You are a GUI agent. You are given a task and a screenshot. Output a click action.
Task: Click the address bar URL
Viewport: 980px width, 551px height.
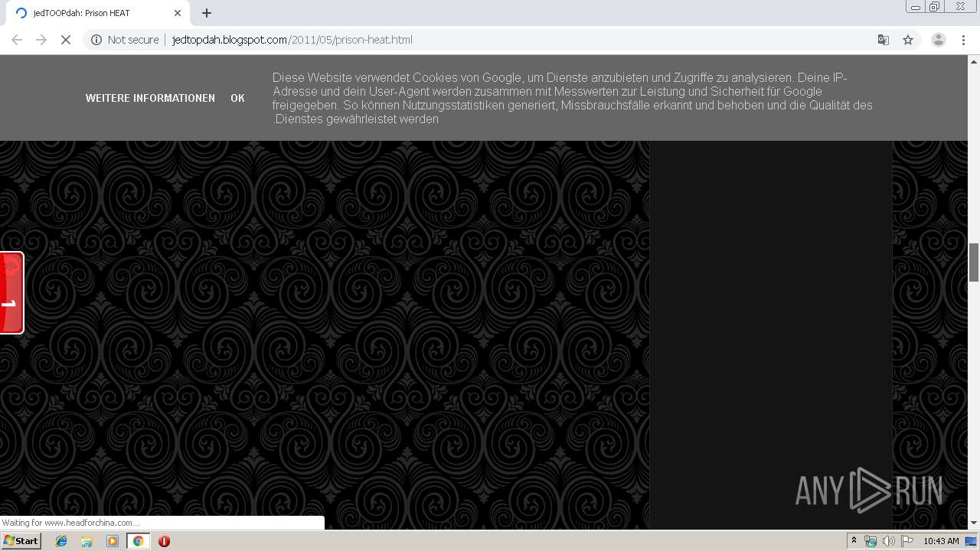[x=292, y=40]
